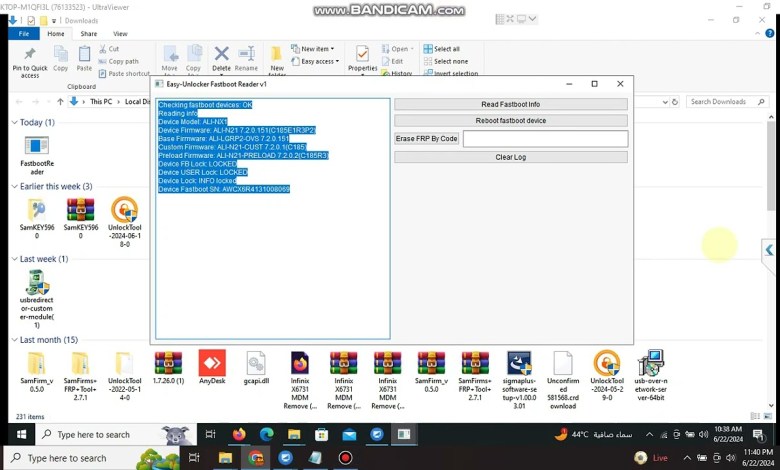Click the Read Fastboot Info button

pyautogui.click(x=510, y=104)
